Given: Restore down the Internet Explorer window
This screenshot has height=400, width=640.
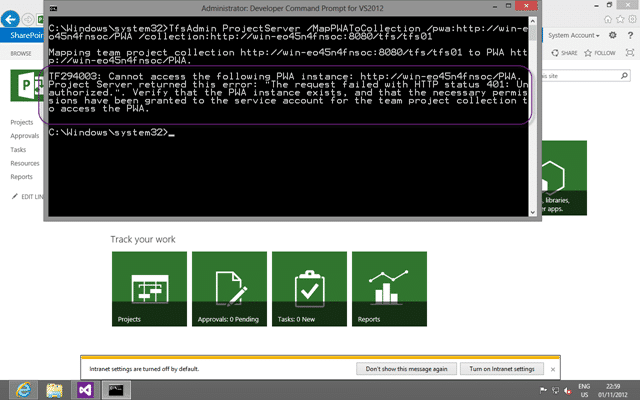Looking at the screenshot, I should (x=609, y=5).
